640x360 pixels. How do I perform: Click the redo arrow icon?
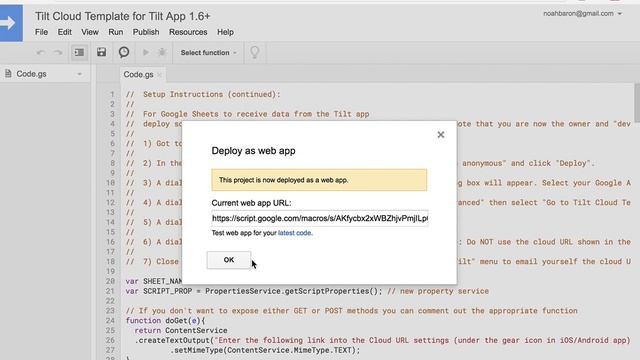click(x=58, y=53)
